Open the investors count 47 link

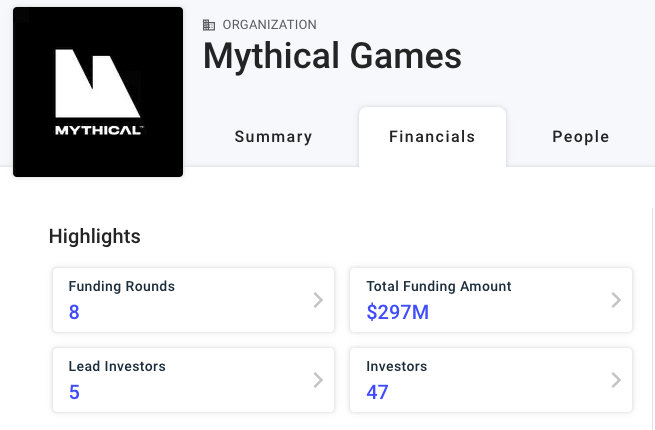[378, 392]
